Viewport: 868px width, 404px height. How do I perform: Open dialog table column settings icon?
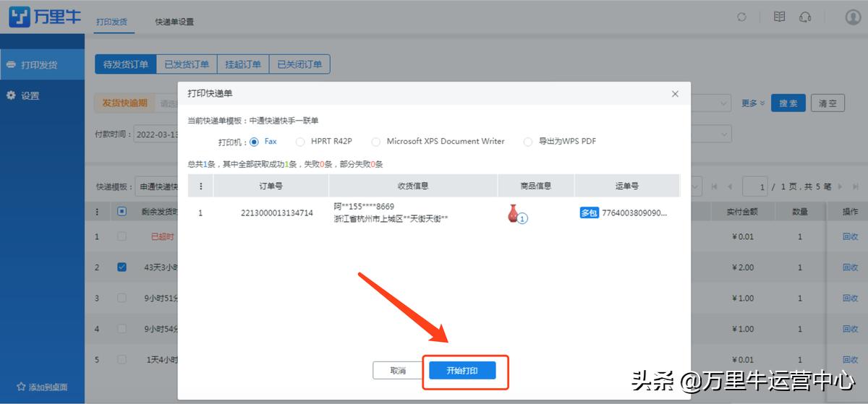[200, 186]
